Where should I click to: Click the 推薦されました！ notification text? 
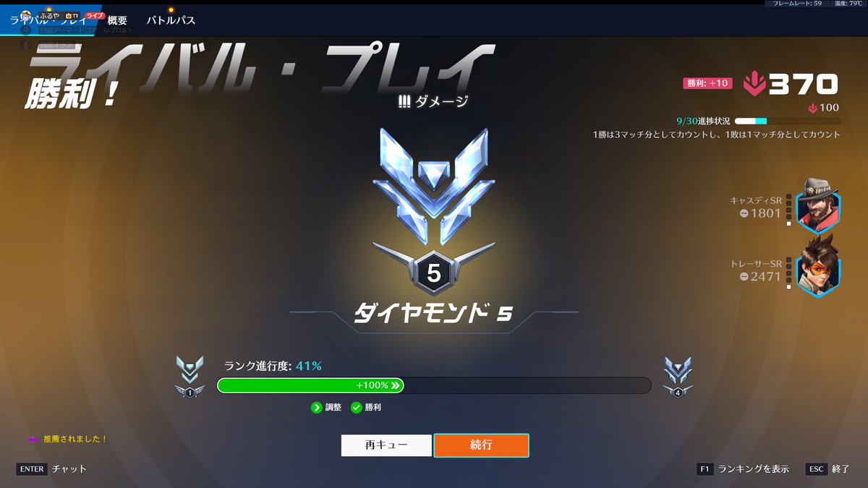point(75,439)
